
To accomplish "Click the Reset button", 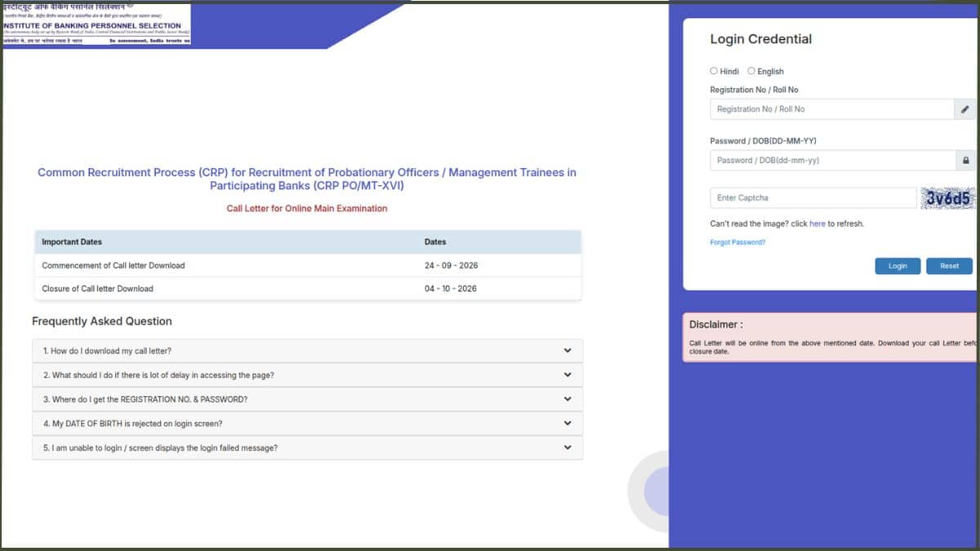I will click(x=949, y=266).
